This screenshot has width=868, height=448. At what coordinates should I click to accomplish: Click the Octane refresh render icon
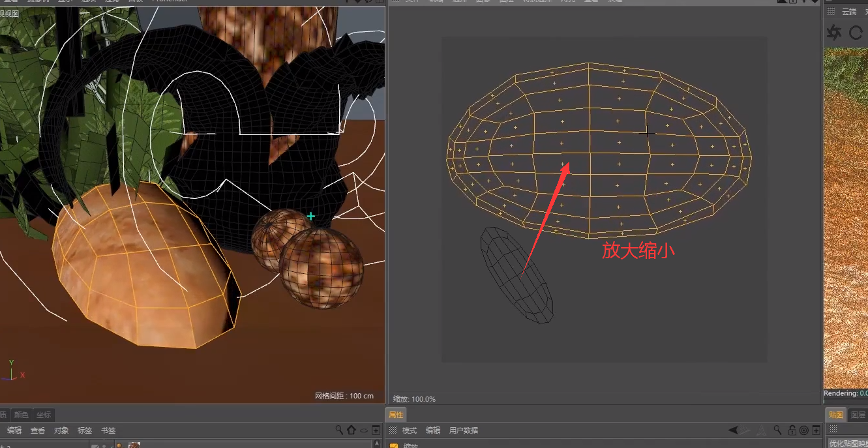point(856,33)
